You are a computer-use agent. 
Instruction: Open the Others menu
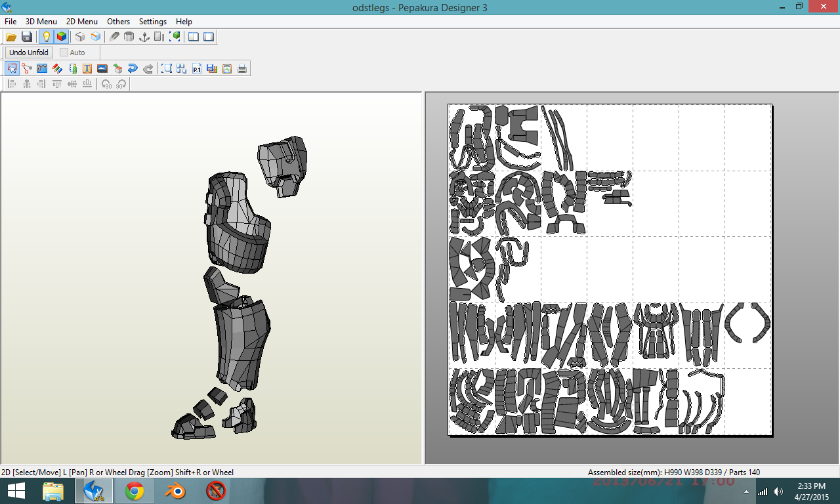pos(119,22)
